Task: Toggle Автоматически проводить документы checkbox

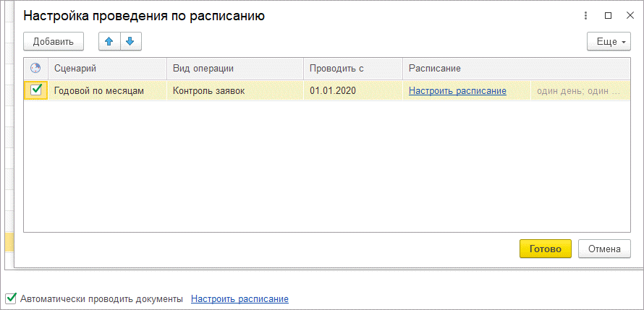Action: coord(11,298)
